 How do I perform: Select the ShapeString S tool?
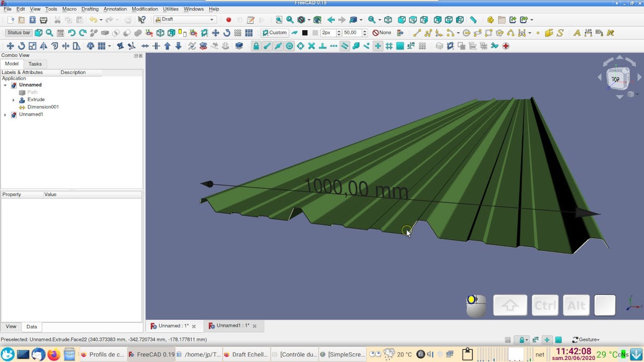560,33
